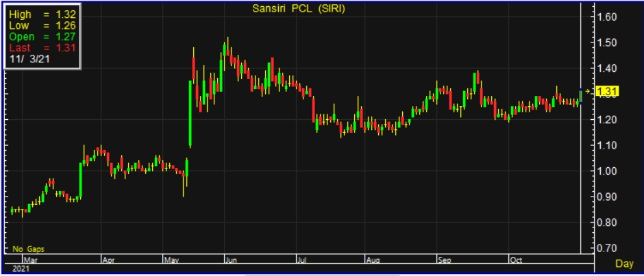Click the Oct month label on time axis

click(515, 260)
